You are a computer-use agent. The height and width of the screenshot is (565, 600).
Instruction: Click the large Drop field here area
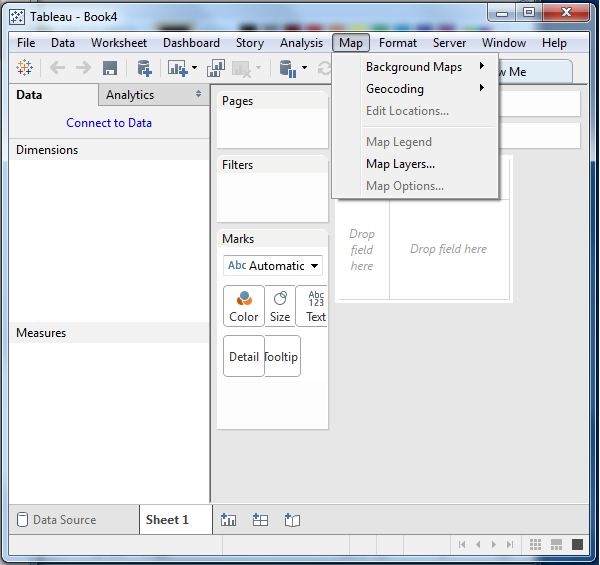point(449,249)
